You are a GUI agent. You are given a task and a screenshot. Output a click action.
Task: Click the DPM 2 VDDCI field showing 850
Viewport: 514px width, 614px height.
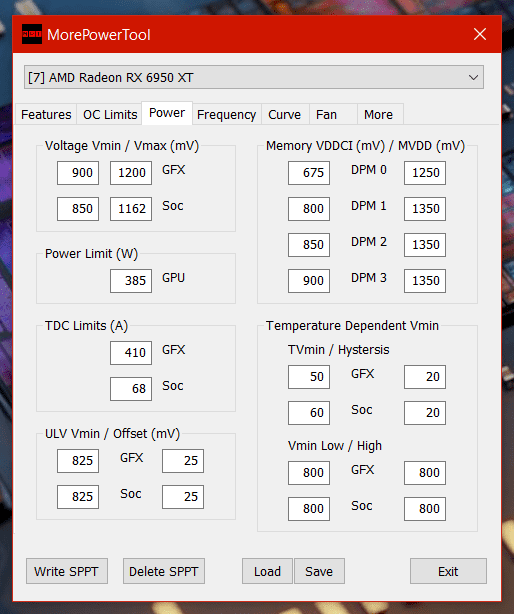click(309, 245)
